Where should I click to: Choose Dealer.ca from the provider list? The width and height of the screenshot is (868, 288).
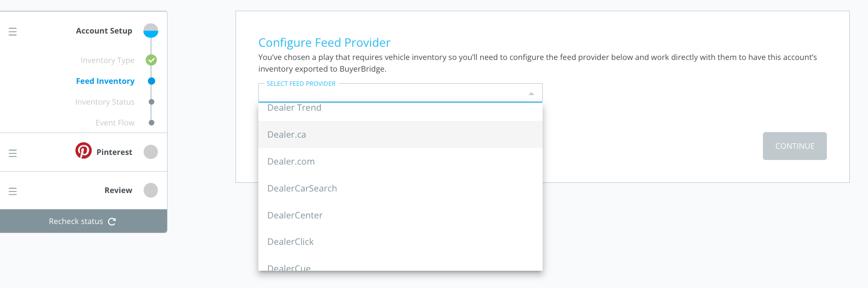(400, 135)
